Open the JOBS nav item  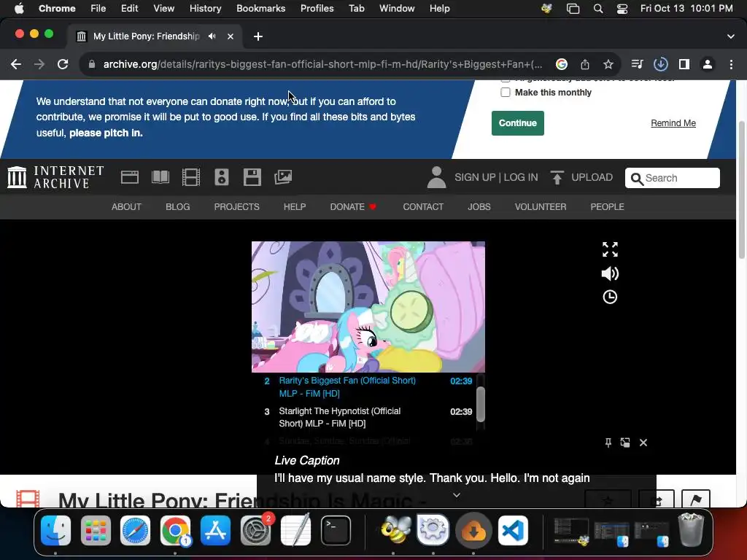click(x=479, y=206)
